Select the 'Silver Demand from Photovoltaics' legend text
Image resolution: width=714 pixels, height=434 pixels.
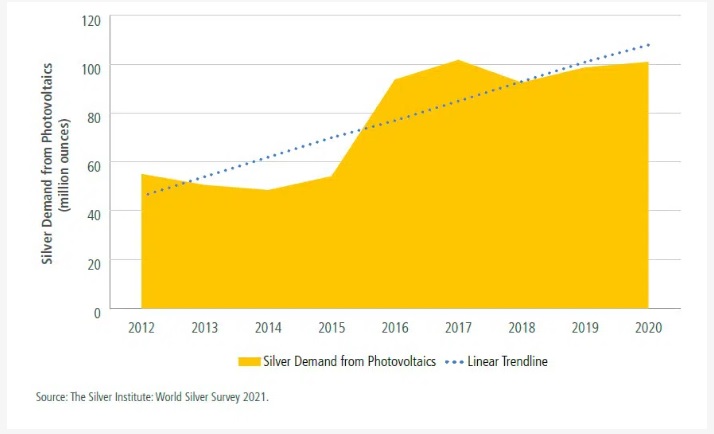click(350, 361)
